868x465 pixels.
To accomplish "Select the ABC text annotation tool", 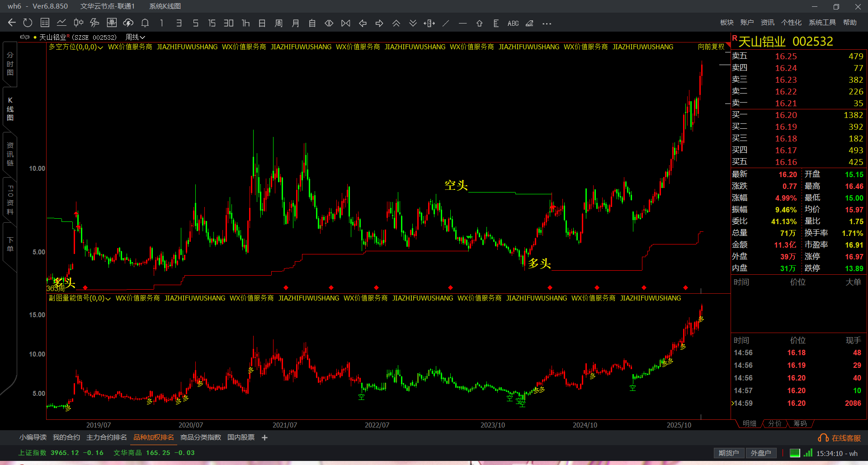I will tap(513, 23).
